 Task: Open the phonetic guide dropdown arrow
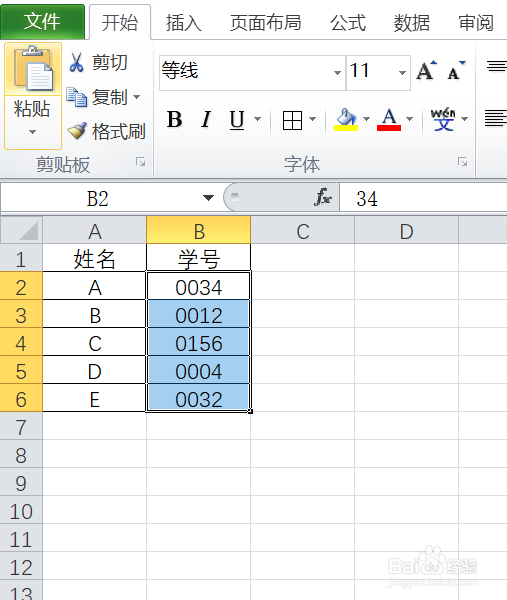click(465, 119)
